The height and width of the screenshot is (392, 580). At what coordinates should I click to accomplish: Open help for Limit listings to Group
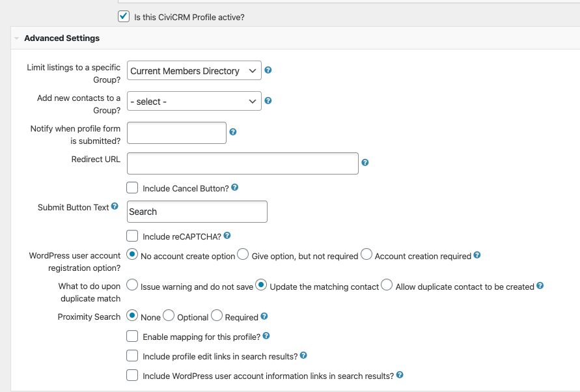[268, 70]
